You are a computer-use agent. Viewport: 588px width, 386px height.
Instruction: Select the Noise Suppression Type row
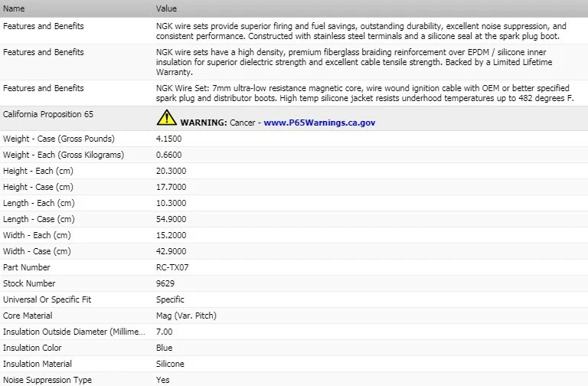[x=294, y=380]
